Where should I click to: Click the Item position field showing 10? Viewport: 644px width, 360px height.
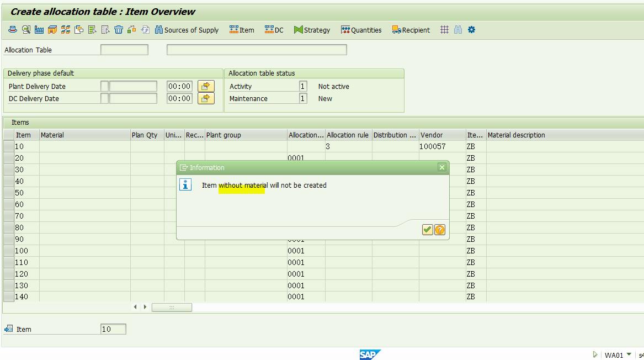tap(113, 329)
